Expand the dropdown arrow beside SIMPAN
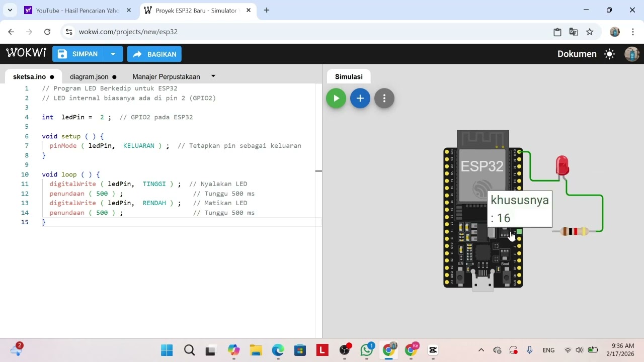 pos(113,54)
